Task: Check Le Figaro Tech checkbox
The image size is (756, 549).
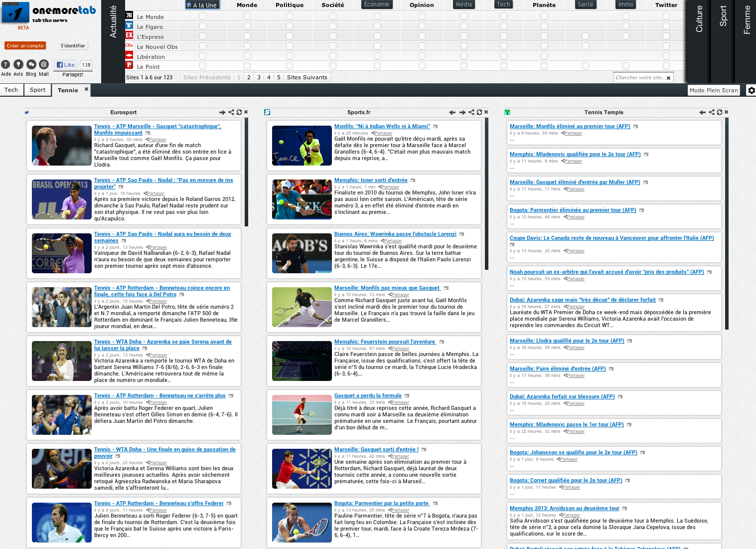Action: pyautogui.click(x=504, y=26)
